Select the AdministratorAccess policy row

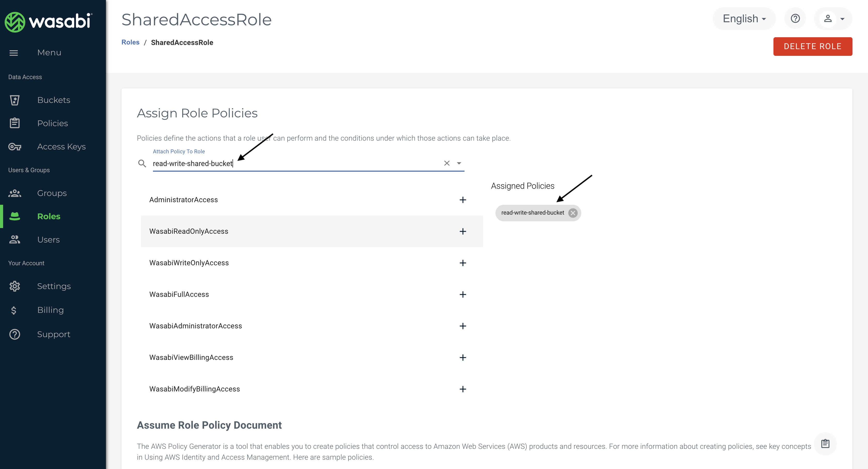click(312, 200)
